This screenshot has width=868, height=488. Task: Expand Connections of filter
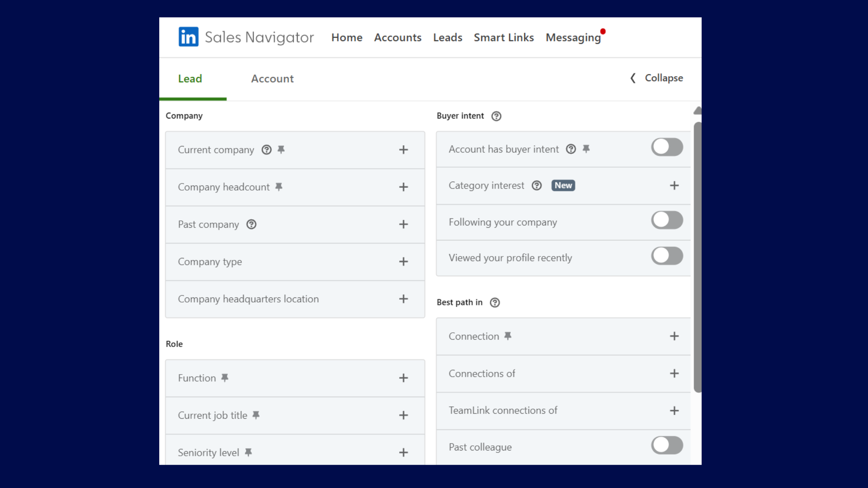pos(674,373)
